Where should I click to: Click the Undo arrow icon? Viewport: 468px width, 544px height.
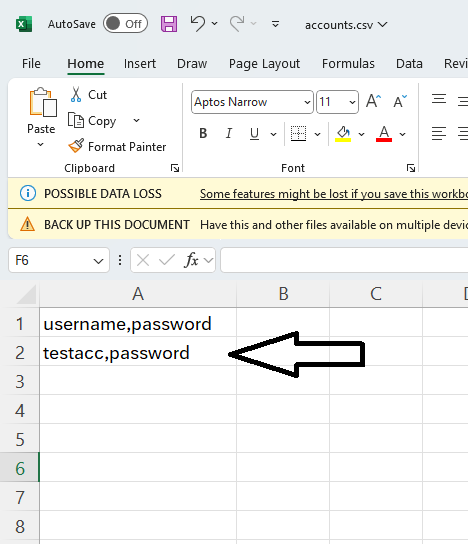(x=198, y=24)
